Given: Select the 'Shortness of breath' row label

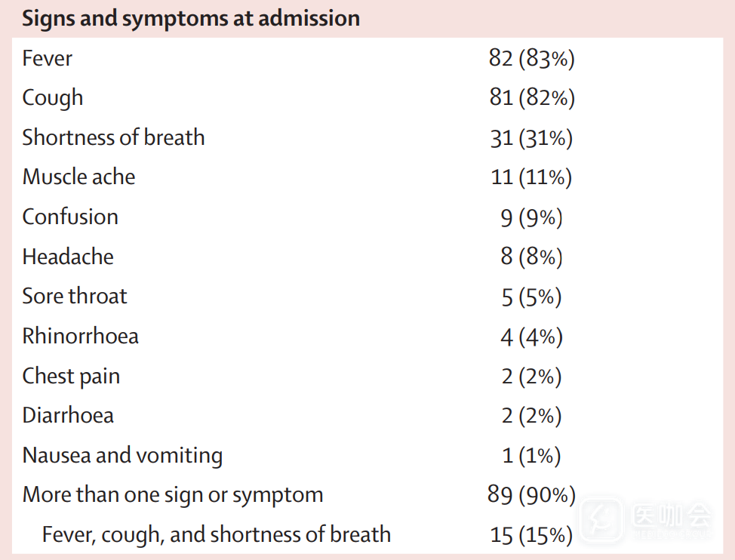Looking at the screenshot, I should tap(113, 137).
